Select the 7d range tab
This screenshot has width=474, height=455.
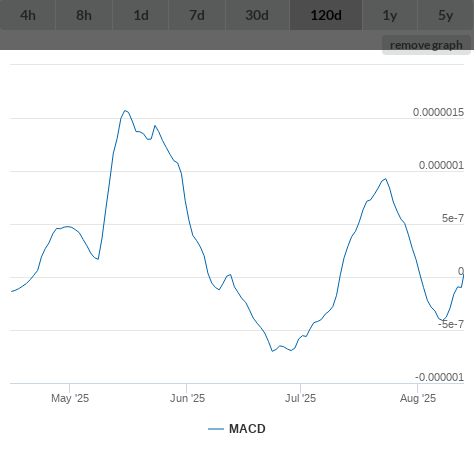[197, 15]
